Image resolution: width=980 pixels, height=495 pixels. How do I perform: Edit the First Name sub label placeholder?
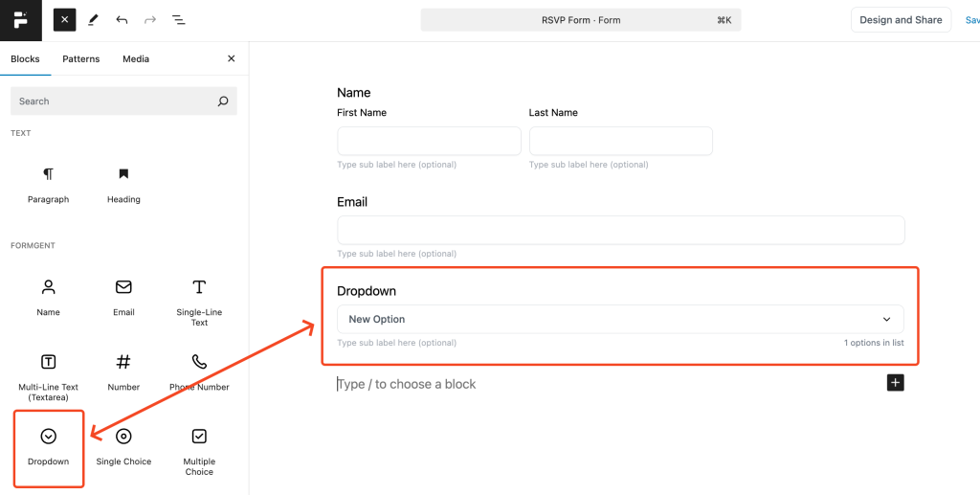click(397, 165)
